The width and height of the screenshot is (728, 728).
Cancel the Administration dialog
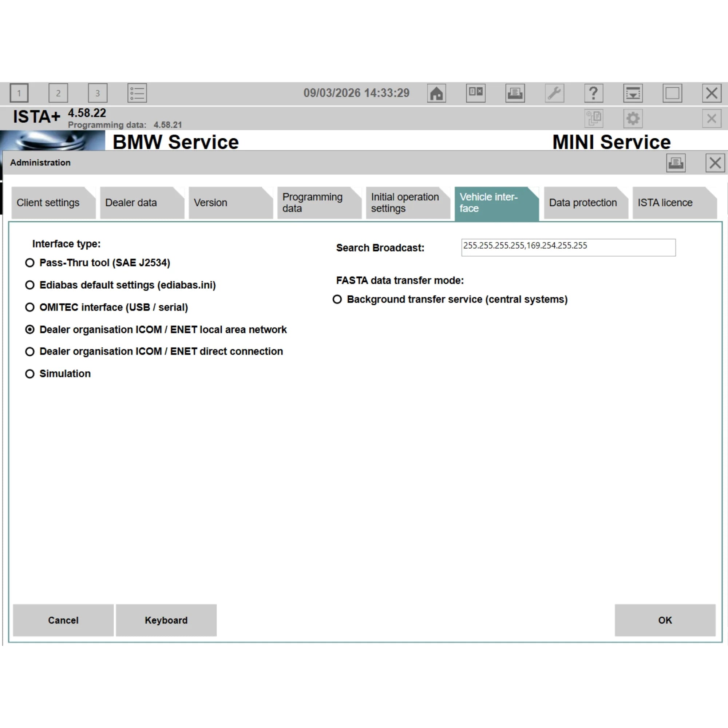(63, 620)
